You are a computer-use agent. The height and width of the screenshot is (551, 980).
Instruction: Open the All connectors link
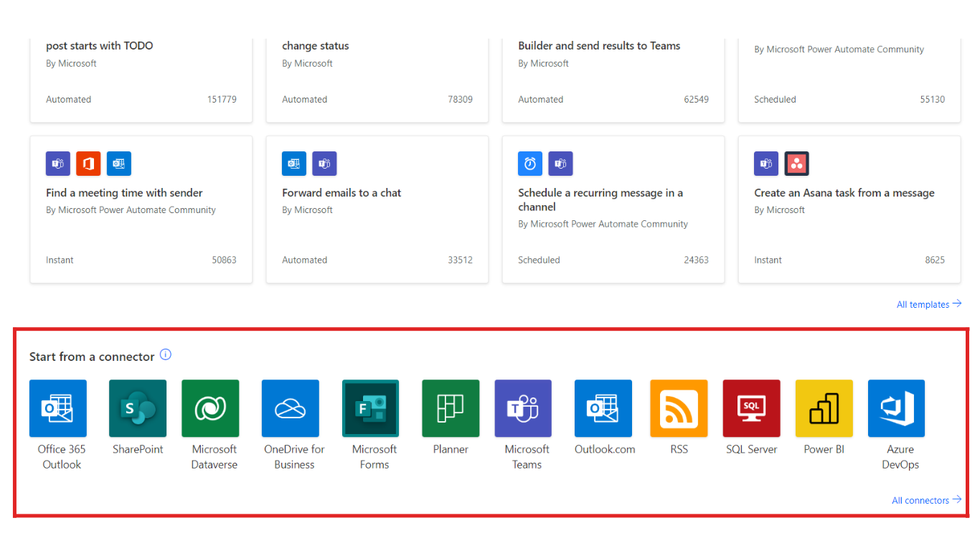coord(927,500)
